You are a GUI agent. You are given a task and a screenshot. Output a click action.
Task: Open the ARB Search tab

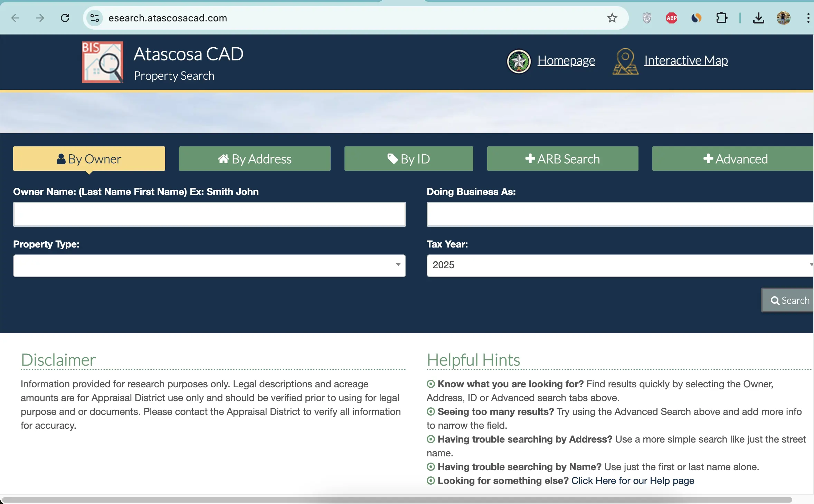pos(562,159)
